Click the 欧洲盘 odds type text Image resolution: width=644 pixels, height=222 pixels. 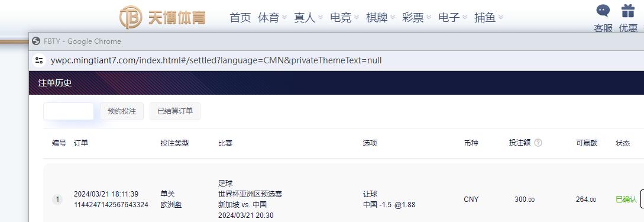171,205
